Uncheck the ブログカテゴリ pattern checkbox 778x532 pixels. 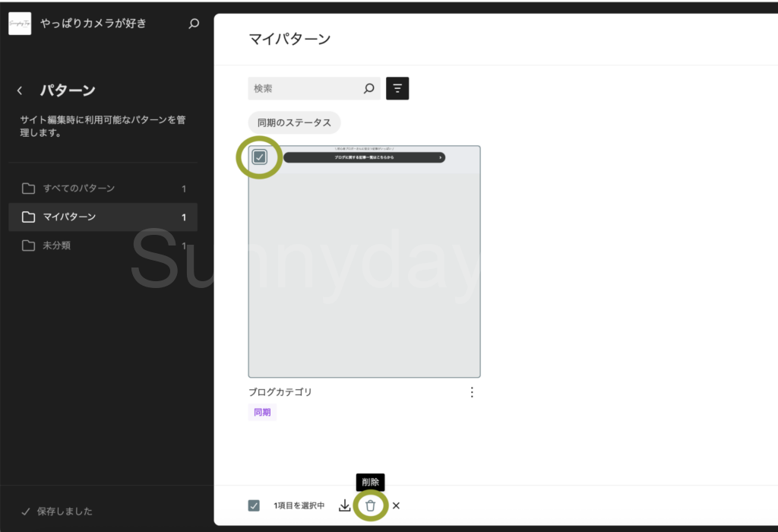point(260,157)
